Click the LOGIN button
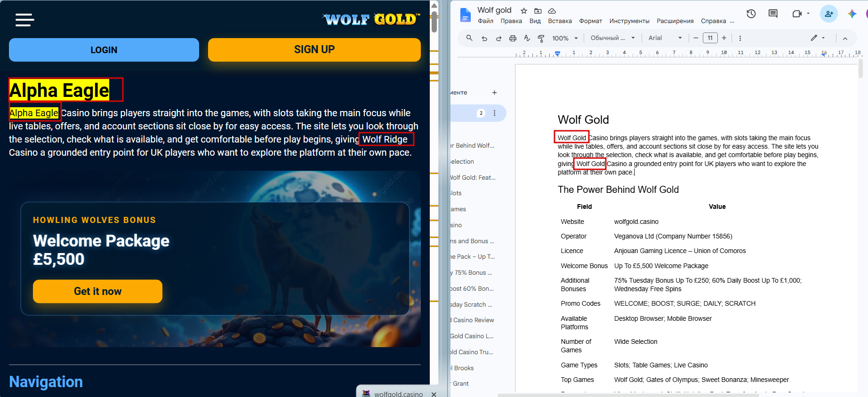This screenshot has height=397, width=868. pyautogui.click(x=104, y=50)
